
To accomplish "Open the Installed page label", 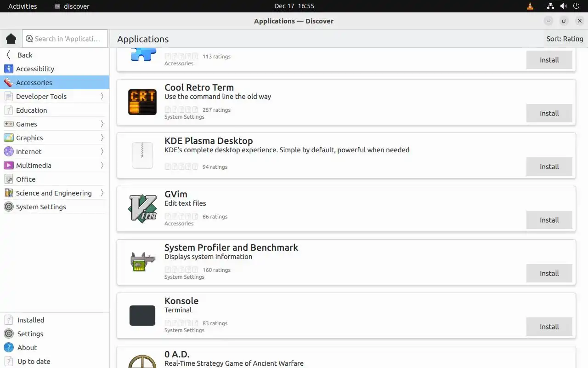I will point(31,320).
